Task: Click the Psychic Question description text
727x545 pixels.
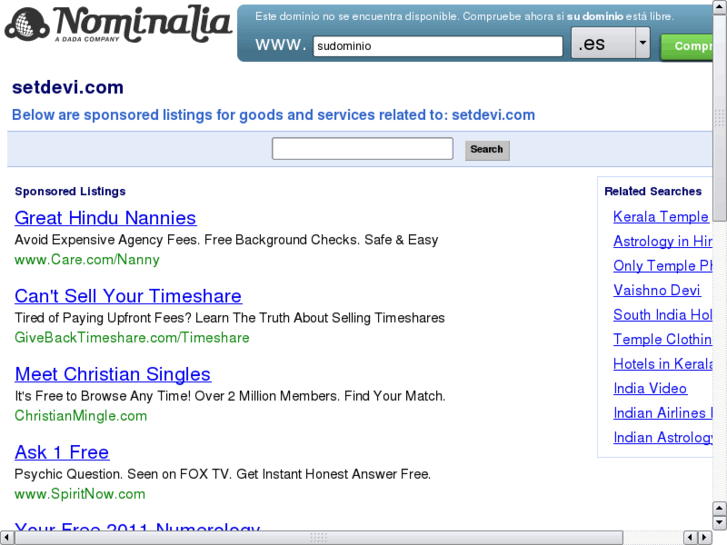Action: point(223,474)
